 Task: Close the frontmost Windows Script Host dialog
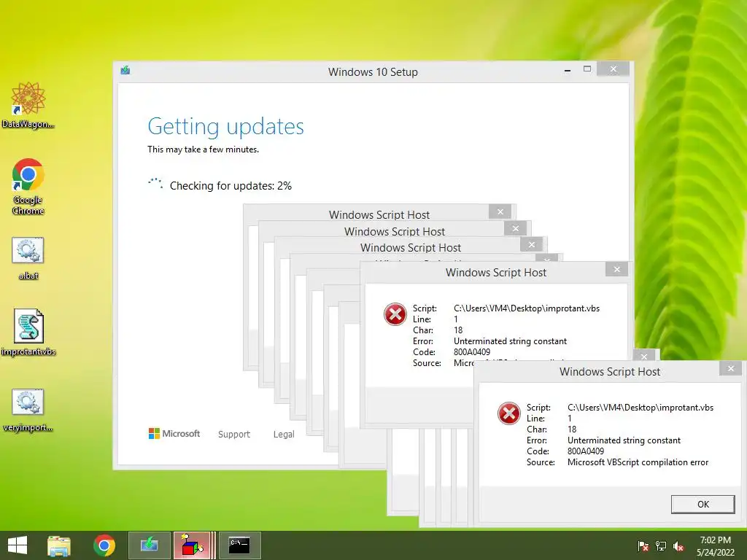coord(731,368)
